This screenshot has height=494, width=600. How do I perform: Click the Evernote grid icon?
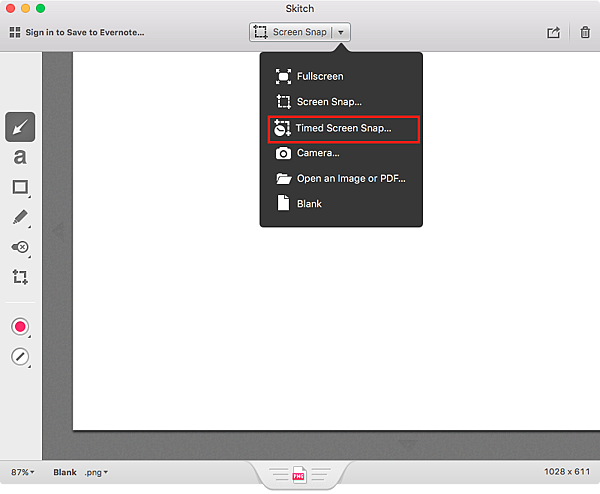pos(15,32)
